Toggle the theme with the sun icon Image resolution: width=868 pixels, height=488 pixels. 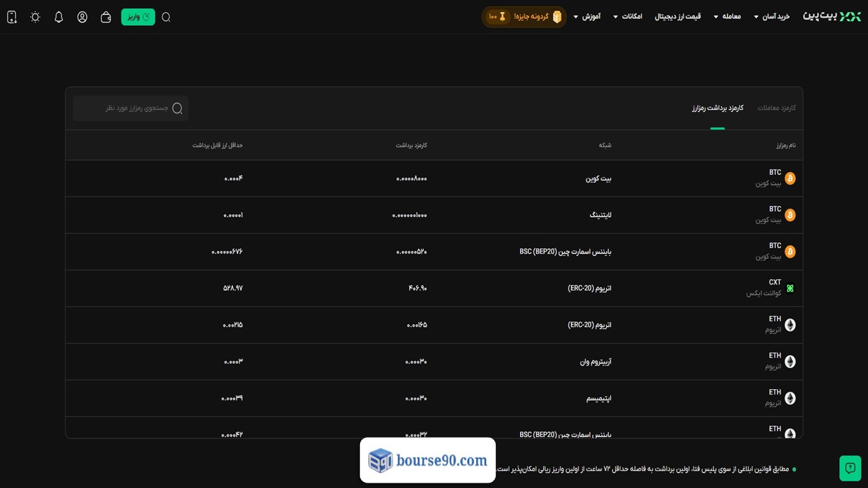tap(35, 17)
